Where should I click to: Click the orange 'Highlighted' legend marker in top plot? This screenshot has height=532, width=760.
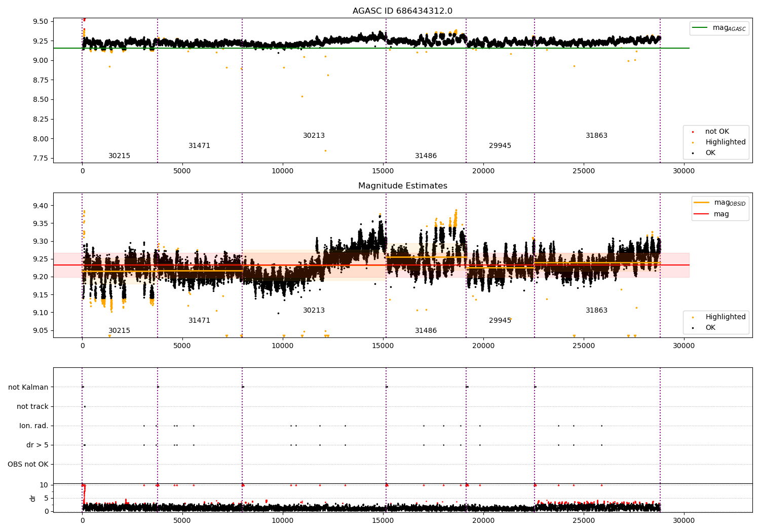693,142
